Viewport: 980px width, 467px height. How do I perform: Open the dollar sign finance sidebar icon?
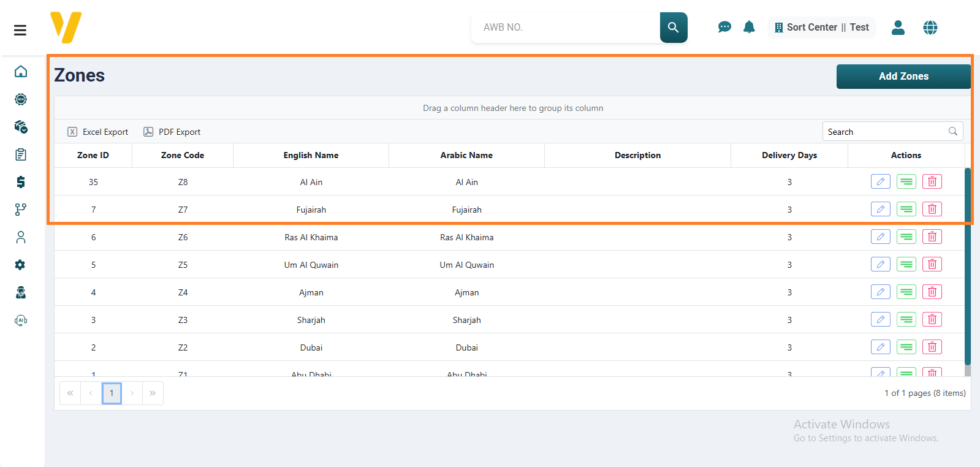coord(21,182)
